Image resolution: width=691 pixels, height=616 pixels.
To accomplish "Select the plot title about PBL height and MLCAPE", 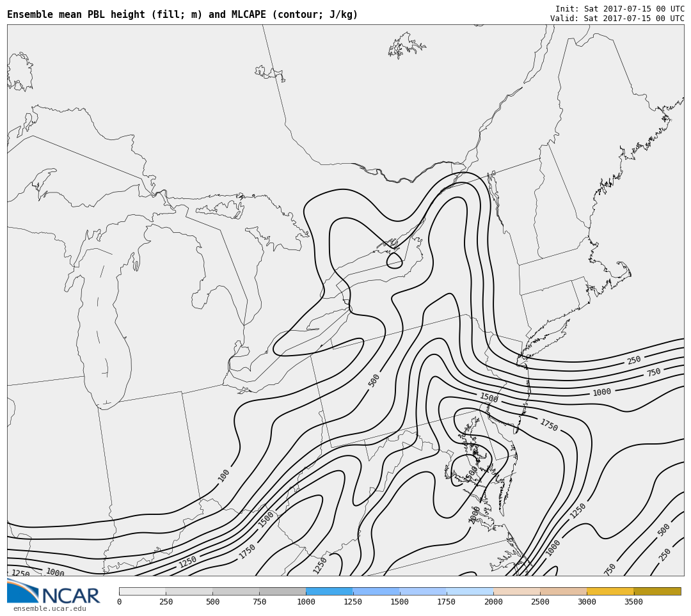I will [x=182, y=15].
